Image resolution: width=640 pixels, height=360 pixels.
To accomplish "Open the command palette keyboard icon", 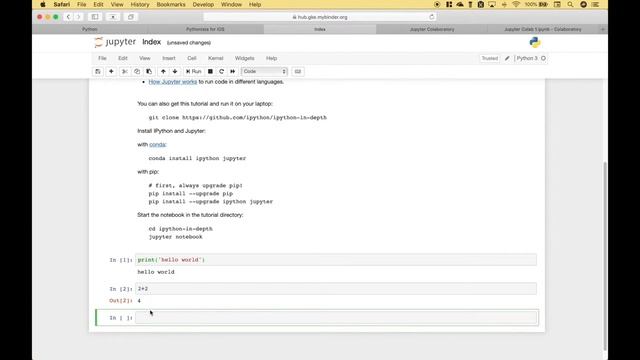I will click(298, 71).
